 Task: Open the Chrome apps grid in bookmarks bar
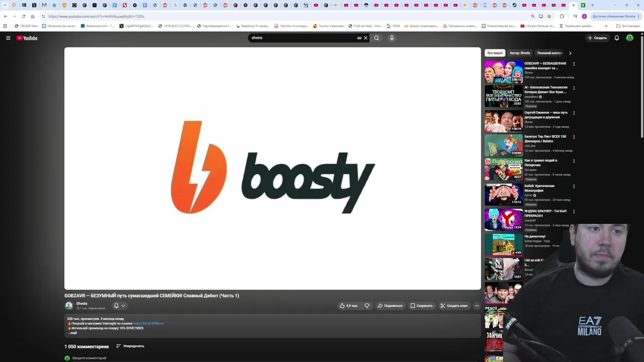(5, 26)
